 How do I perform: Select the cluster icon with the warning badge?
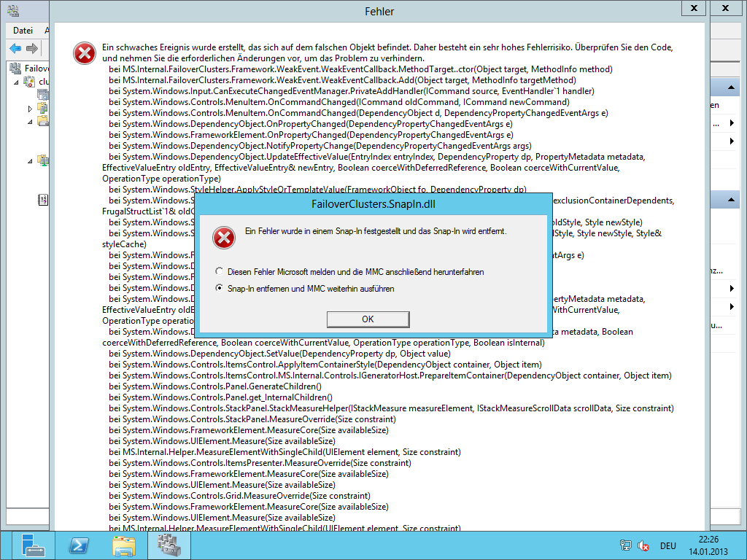coord(29,82)
